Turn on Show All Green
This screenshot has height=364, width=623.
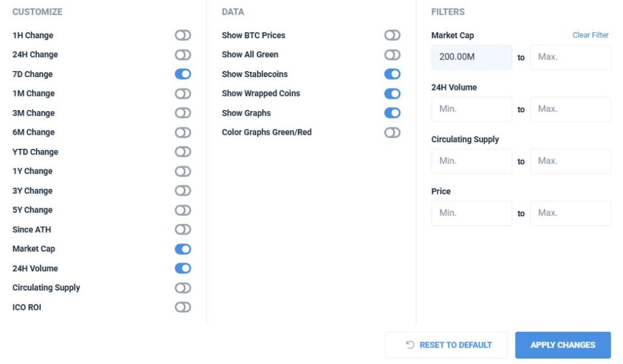tap(392, 55)
